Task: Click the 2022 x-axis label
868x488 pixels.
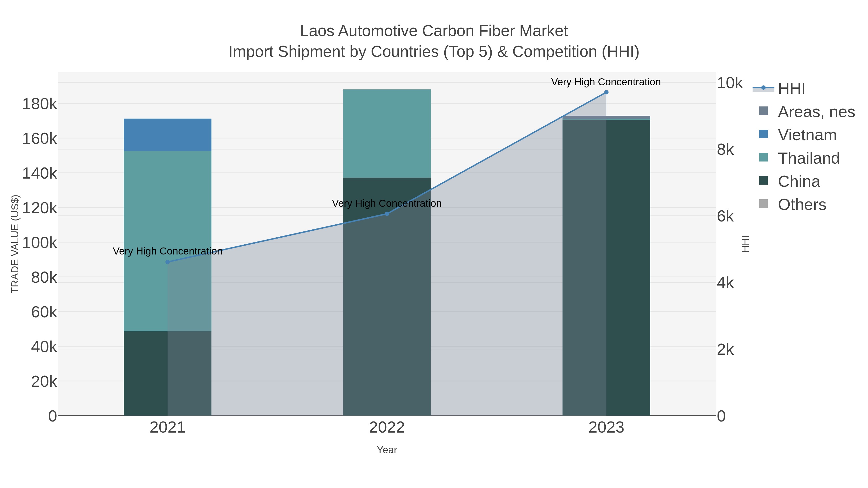Action: pos(387,428)
